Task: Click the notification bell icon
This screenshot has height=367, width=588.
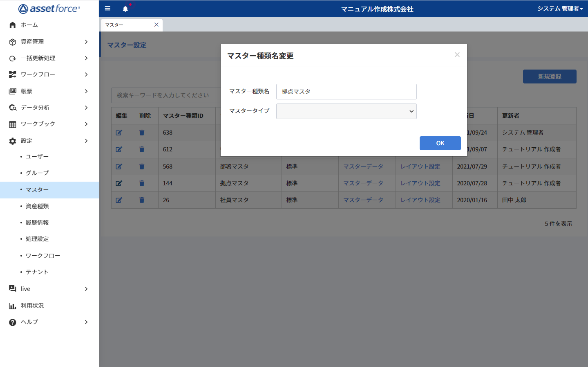Action: [126, 8]
